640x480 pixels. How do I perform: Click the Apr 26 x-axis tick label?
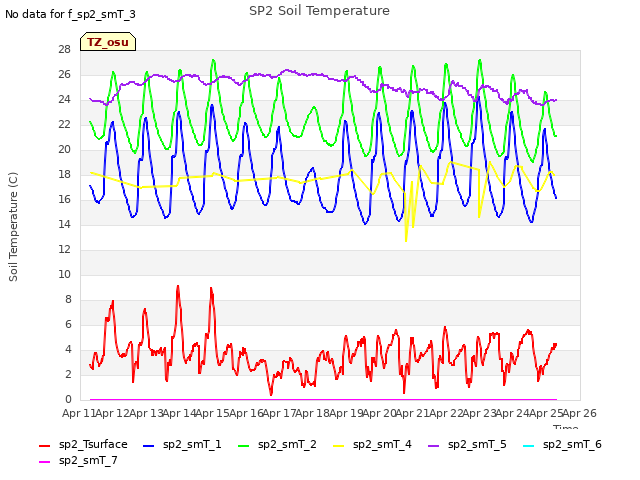click(x=580, y=413)
